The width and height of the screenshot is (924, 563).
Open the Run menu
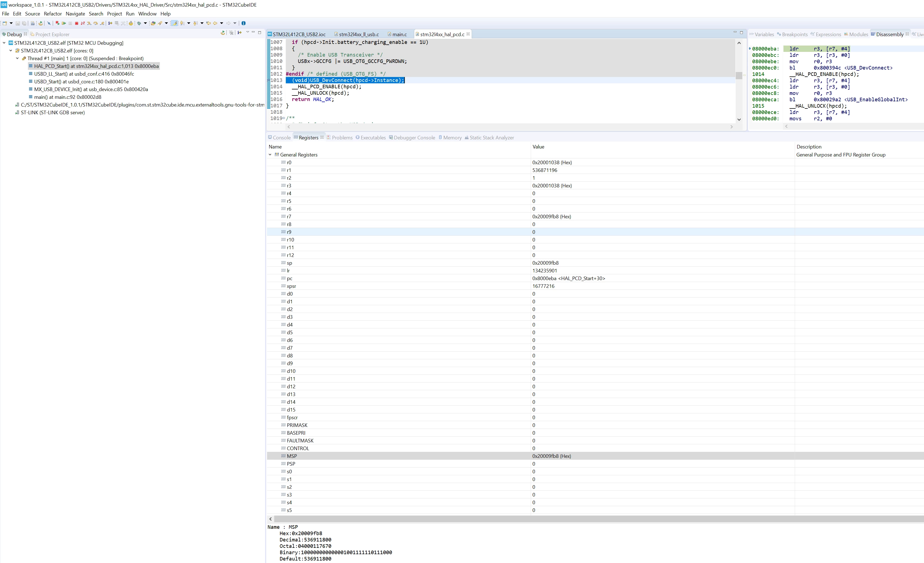click(130, 14)
